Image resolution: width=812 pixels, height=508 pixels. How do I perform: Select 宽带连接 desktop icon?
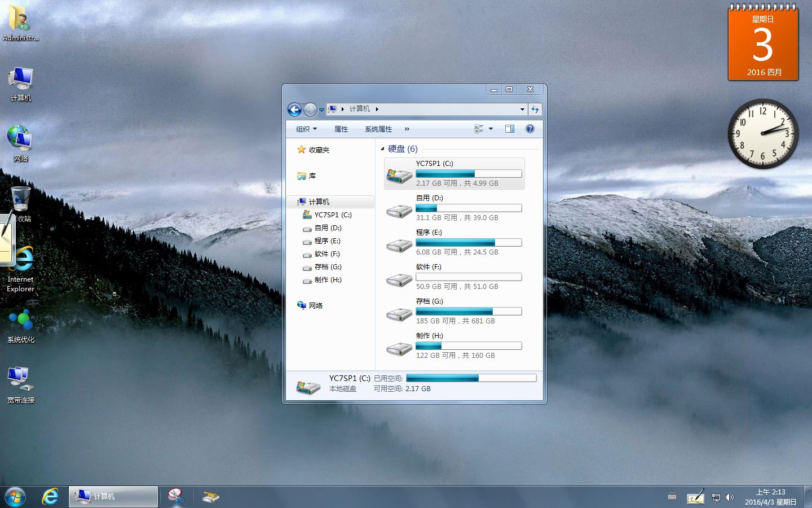click(x=21, y=386)
